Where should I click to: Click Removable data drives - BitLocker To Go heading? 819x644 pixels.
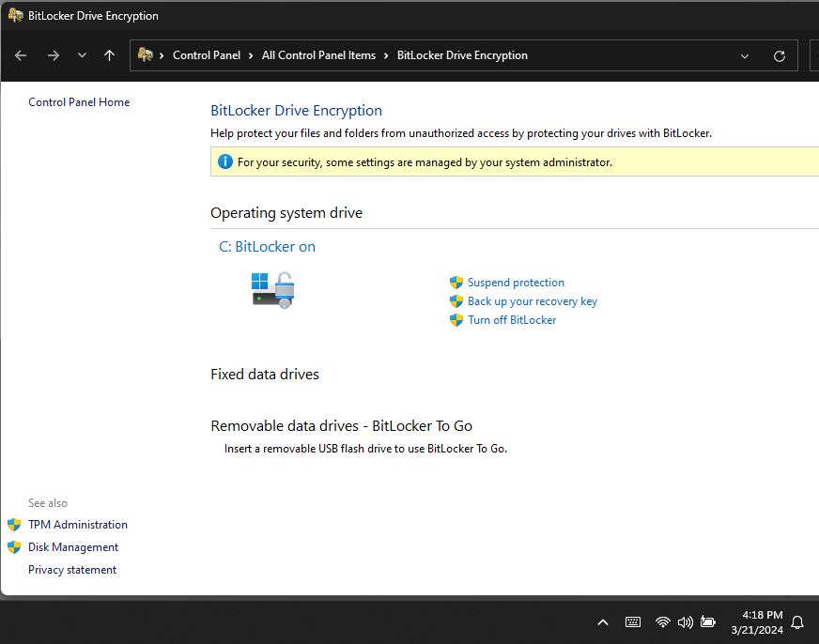pyautogui.click(x=341, y=426)
